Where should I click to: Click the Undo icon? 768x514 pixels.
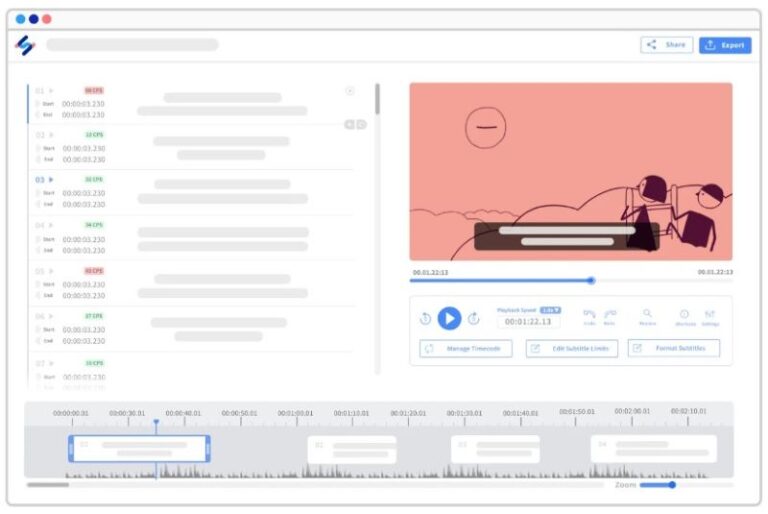point(589,314)
